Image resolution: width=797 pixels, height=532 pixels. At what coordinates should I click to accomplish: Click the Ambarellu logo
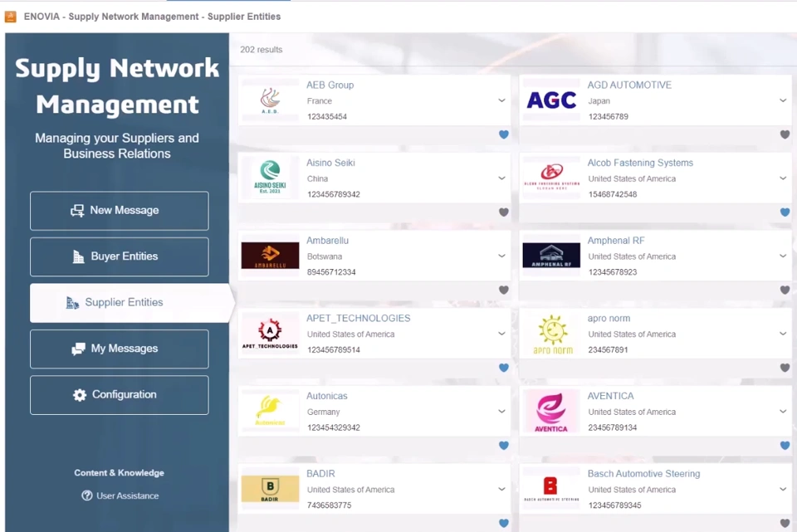coord(270,256)
